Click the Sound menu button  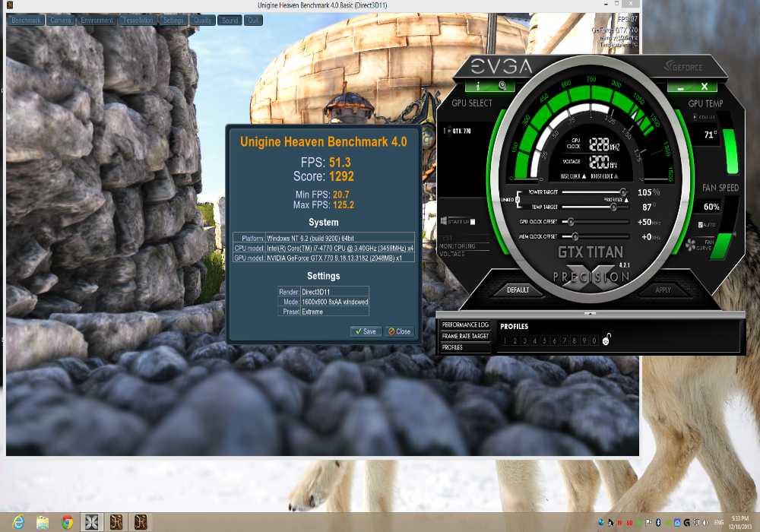click(x=230, y=21)
